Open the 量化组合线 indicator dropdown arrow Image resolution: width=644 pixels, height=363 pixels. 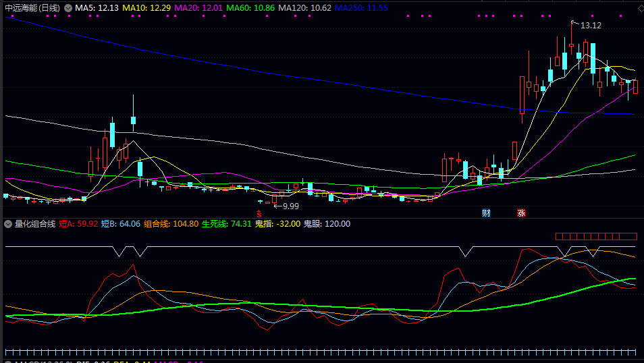[x=8, y=223]
